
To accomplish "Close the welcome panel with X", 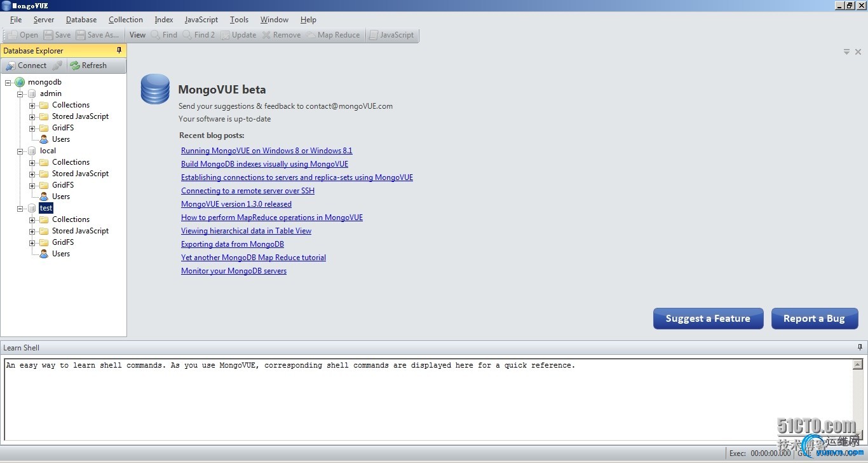I will click(x=858, y=52).
